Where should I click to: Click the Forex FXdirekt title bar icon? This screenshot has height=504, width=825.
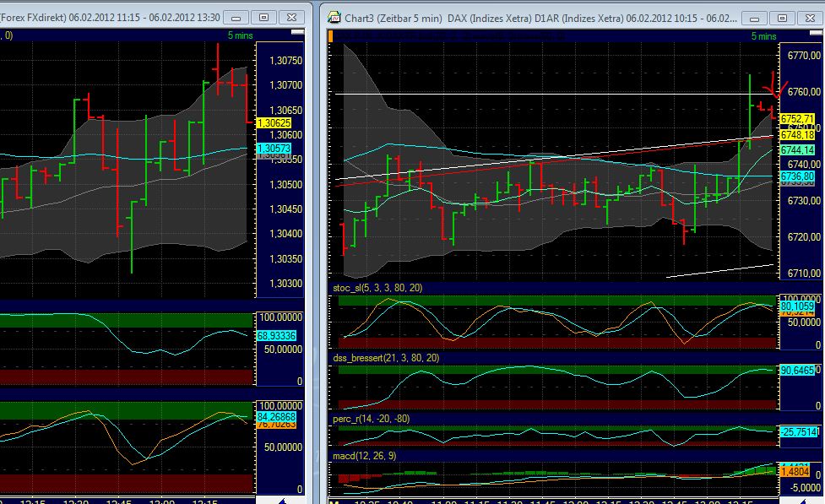3,16
